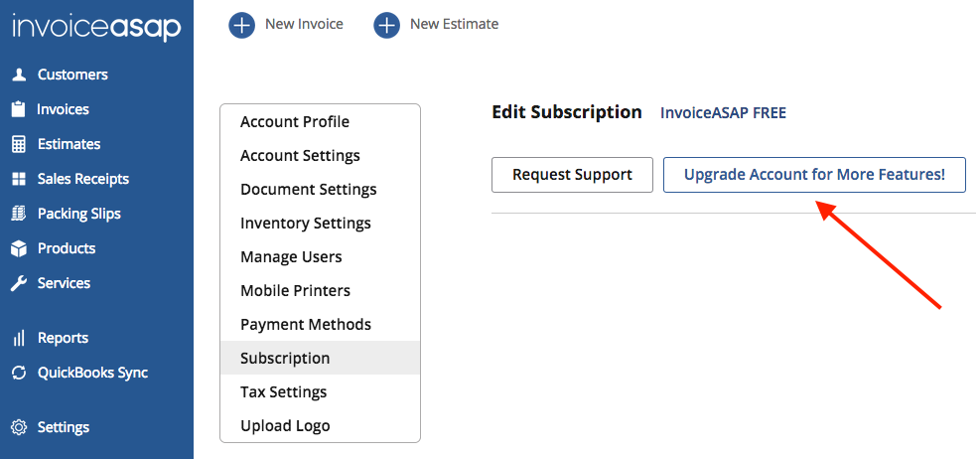980x459 pixels.
Task: Click the Invoices clipboard icon
Action: (x=18, y=109)
